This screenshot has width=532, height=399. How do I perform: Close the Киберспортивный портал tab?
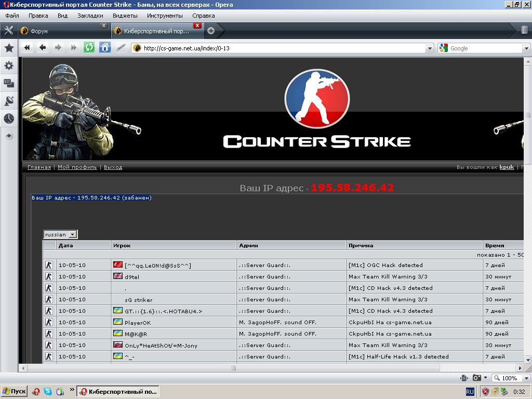tap(197, 25)
